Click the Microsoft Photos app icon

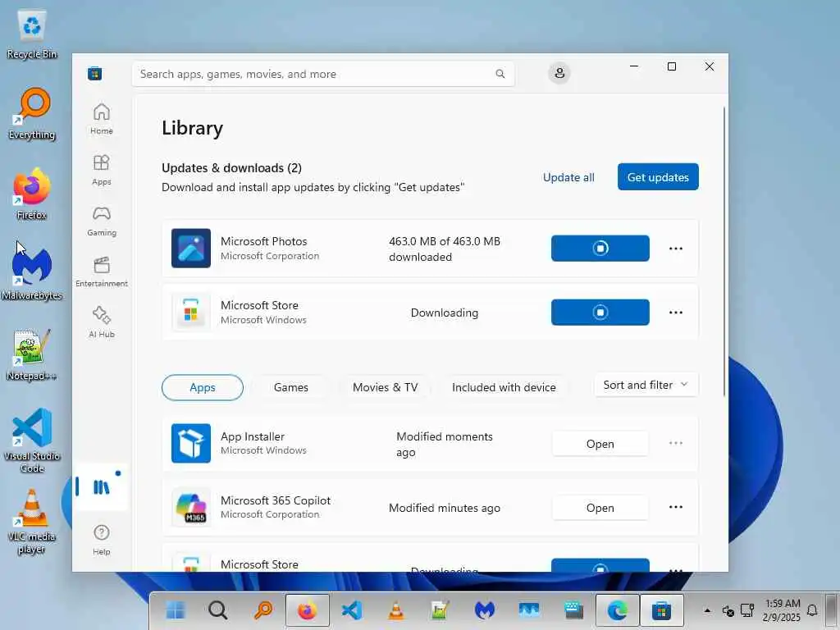tap(190, 248)
